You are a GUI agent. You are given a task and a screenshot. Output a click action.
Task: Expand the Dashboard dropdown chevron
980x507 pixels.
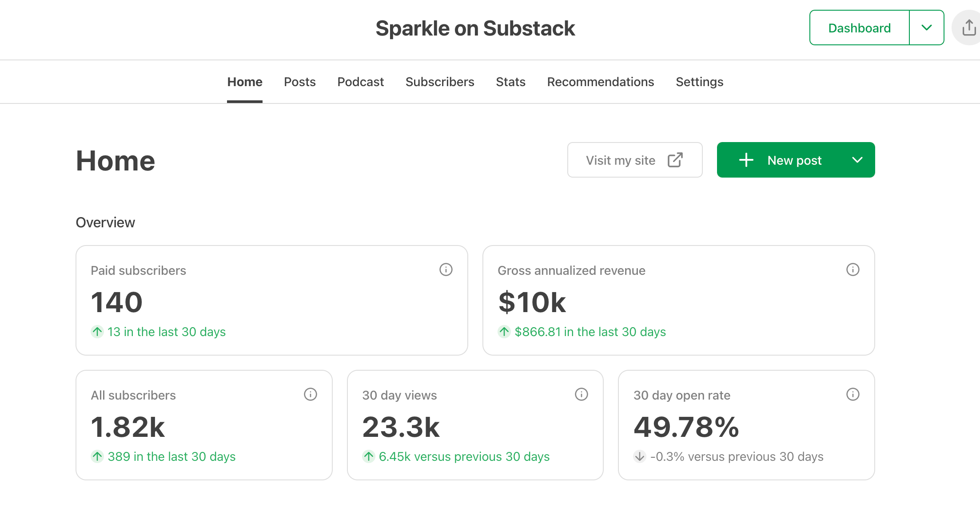[x=927, y=28]
